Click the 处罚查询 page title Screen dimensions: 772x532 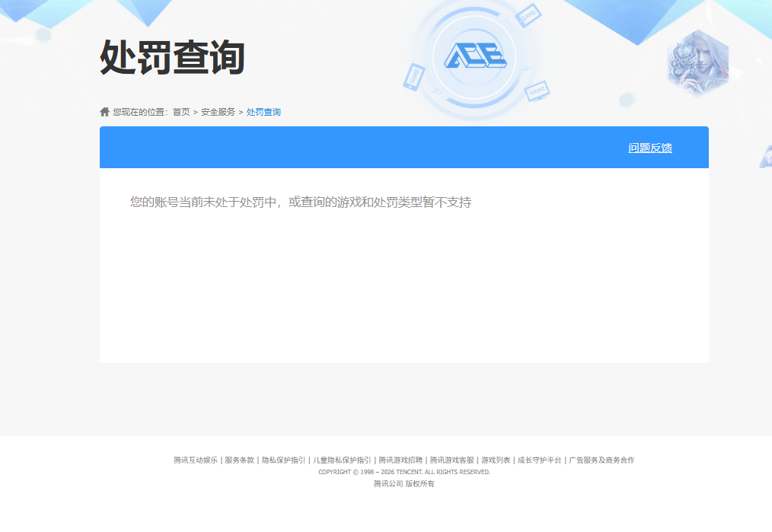point(172,58)
